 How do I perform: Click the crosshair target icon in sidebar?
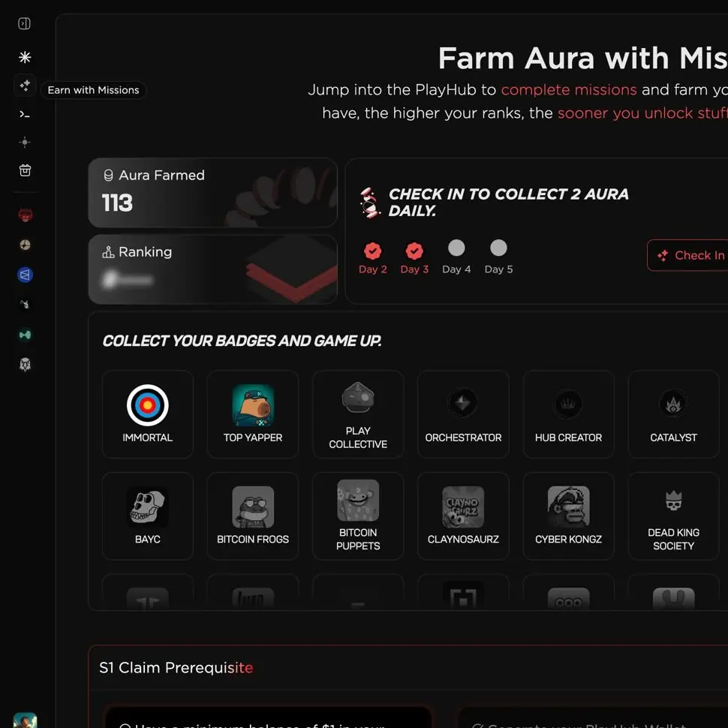(25, 142)
